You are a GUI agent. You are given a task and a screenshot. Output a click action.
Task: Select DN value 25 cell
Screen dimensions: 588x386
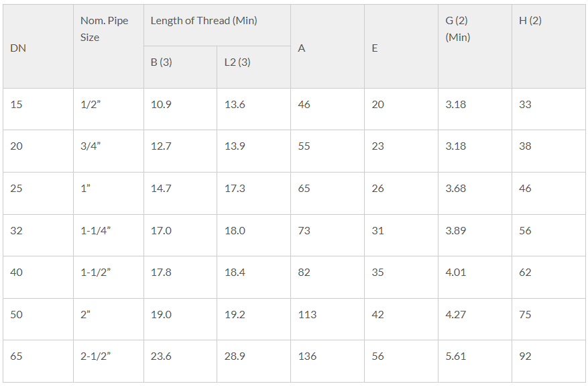(x=38, y=193)
